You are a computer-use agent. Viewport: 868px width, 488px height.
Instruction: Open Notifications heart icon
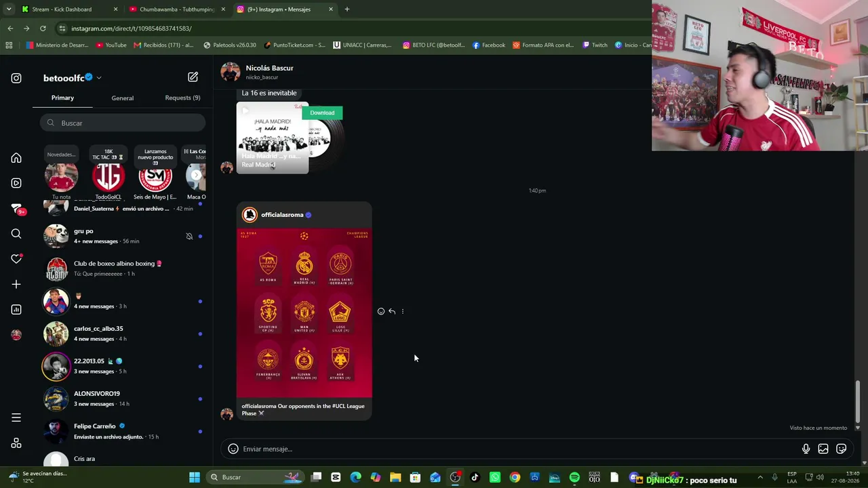point(16,259)
